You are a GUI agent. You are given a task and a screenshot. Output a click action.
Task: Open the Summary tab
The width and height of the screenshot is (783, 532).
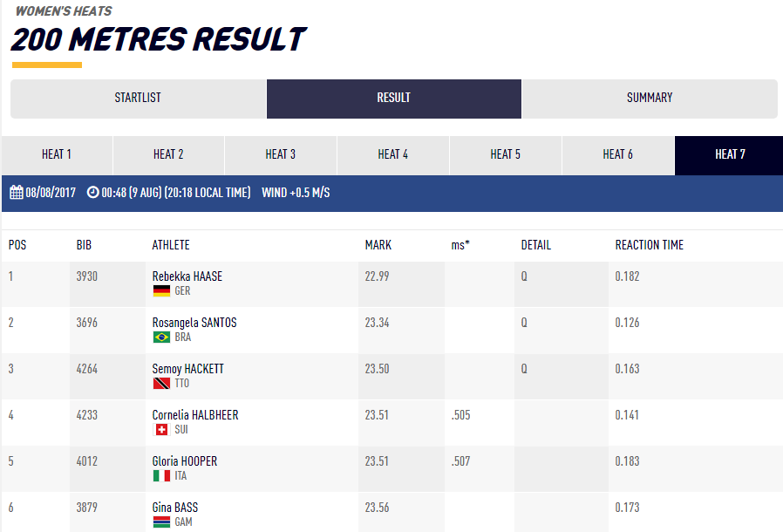[x=650, y=99]
